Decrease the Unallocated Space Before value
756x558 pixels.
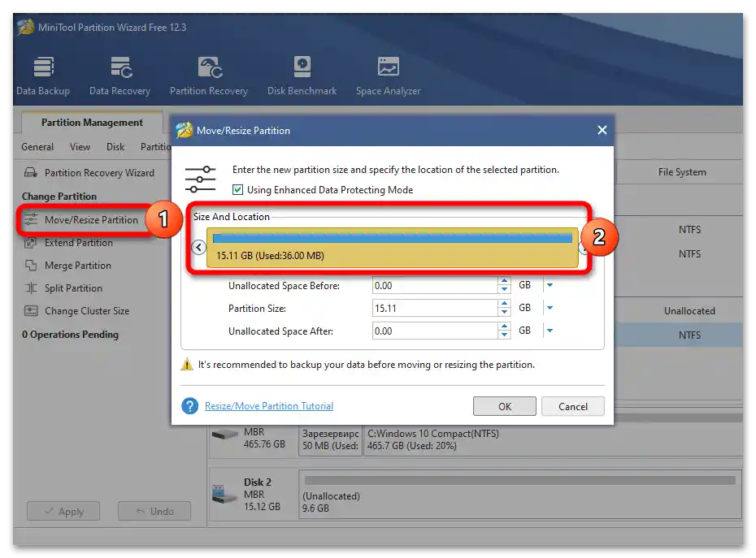click(504, 289)
